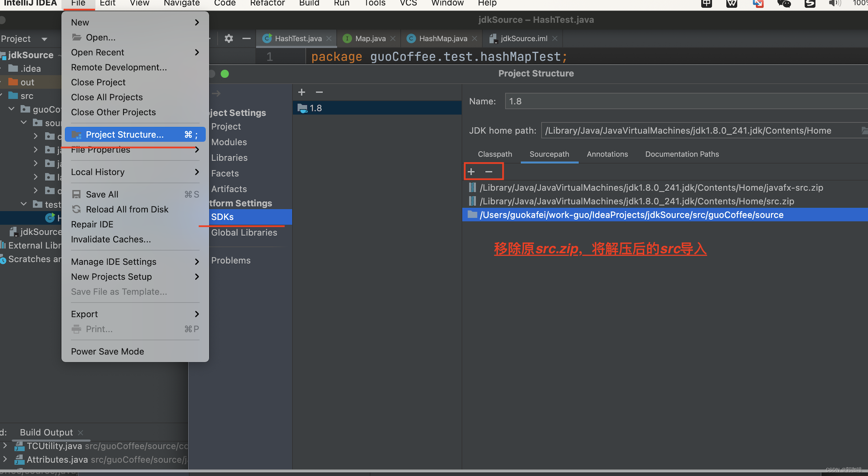
Task: Open the Edit menu in menu bar
Action: (x=108, y=4)
